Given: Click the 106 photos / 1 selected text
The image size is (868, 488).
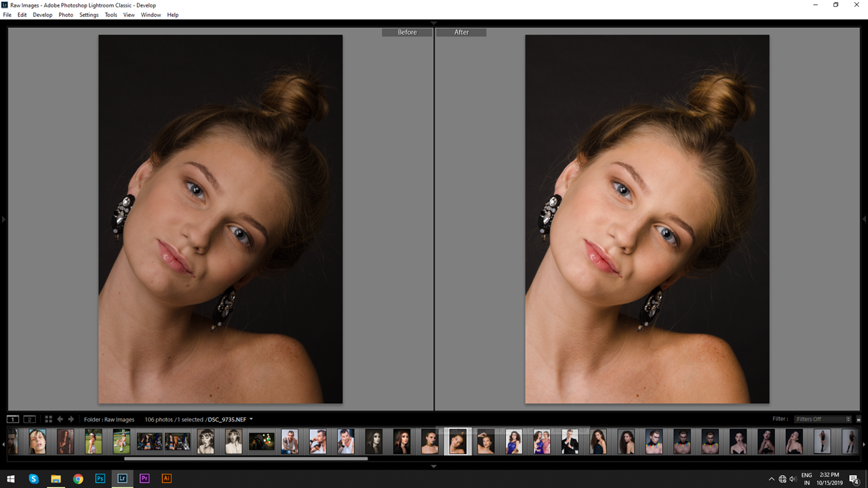Looking at the screenshot, I should point(174,420).
